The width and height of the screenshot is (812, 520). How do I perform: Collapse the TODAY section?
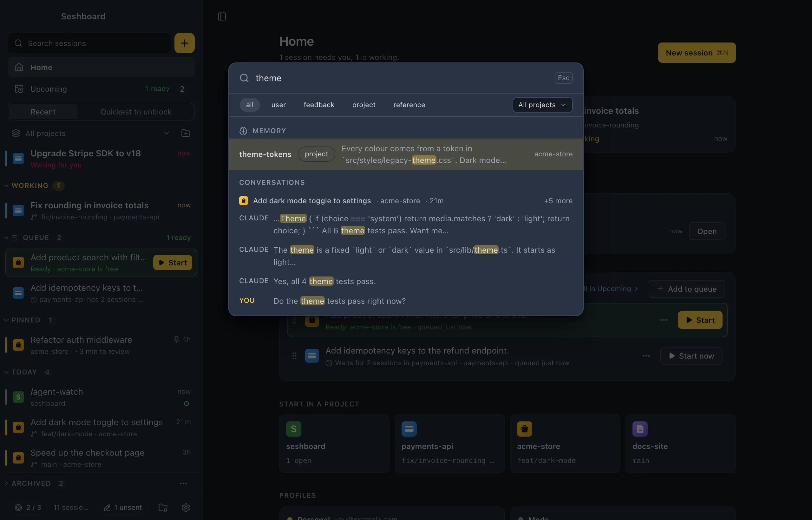tap(6, 372)
